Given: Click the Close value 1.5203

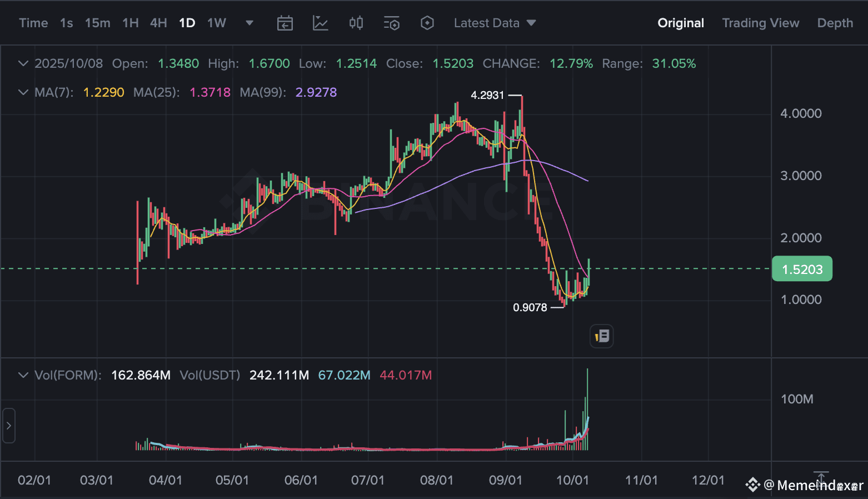Looking at the screenshot, I should (453, 63).
